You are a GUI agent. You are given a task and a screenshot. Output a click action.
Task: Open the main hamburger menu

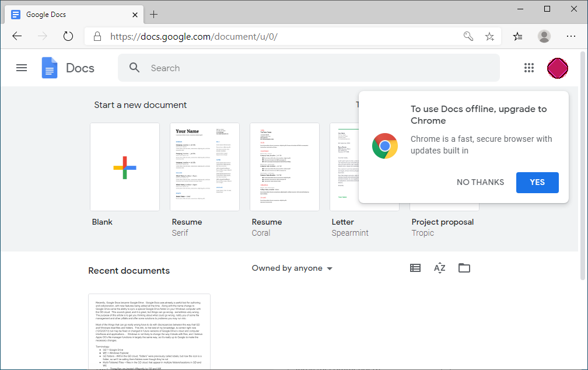pyautogui.click(x=22, y=68)
